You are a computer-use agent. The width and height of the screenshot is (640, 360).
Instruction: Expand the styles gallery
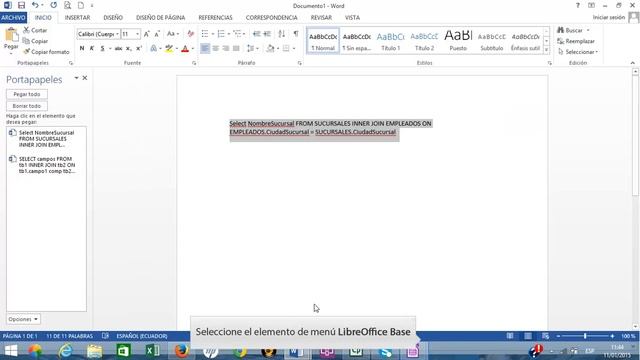[547, 50]
